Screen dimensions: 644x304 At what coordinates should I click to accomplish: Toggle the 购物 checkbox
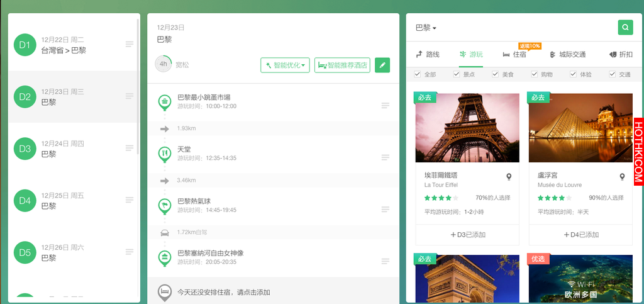535,74
